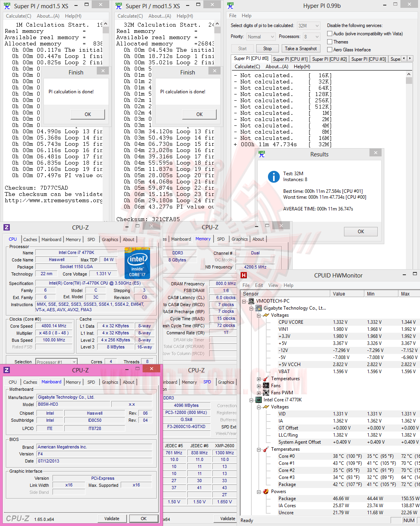Viewport: 420px width, 526px height.
Task: Enable the Audio service checkbox
Action: 330,34
